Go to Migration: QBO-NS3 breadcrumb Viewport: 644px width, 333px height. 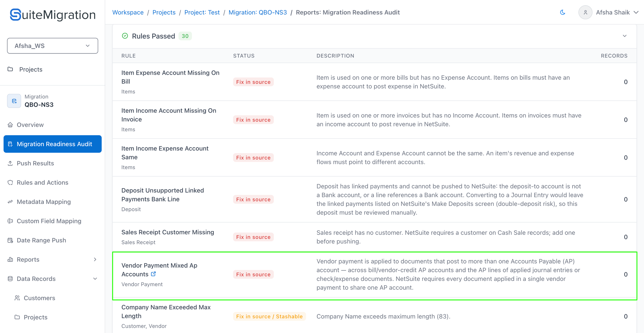click(258, 12)
